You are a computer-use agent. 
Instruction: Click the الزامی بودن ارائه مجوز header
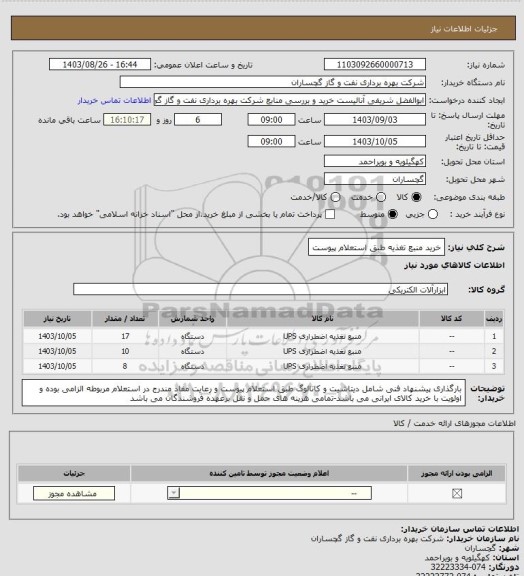456,474
